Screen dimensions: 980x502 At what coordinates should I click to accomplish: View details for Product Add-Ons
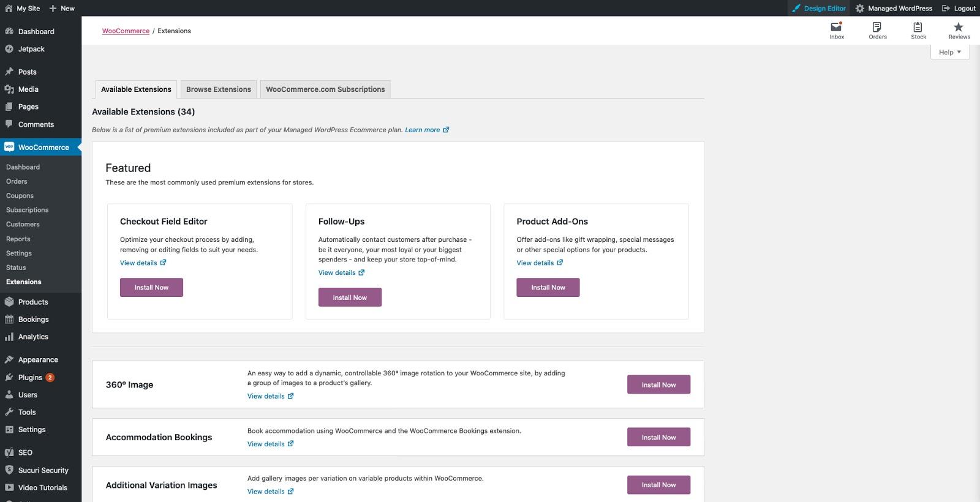540,263
